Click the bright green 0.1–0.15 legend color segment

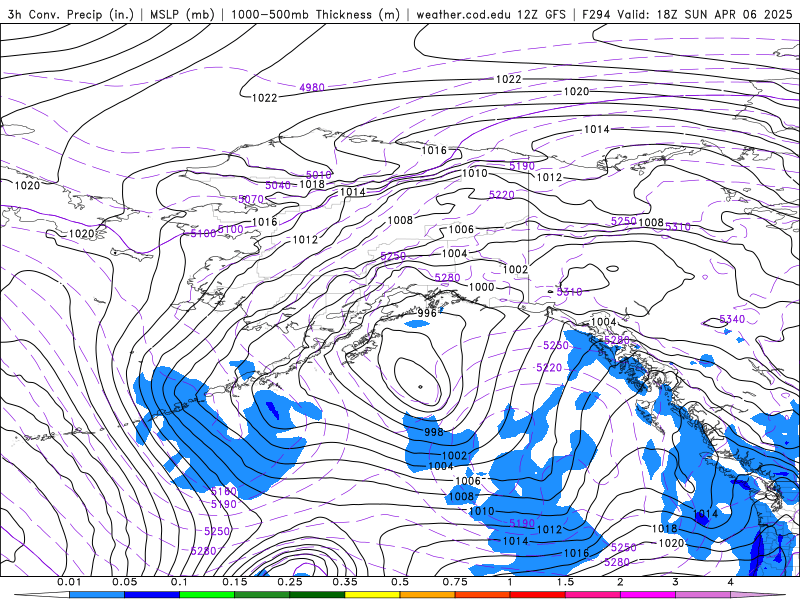(x=207, y=595)
